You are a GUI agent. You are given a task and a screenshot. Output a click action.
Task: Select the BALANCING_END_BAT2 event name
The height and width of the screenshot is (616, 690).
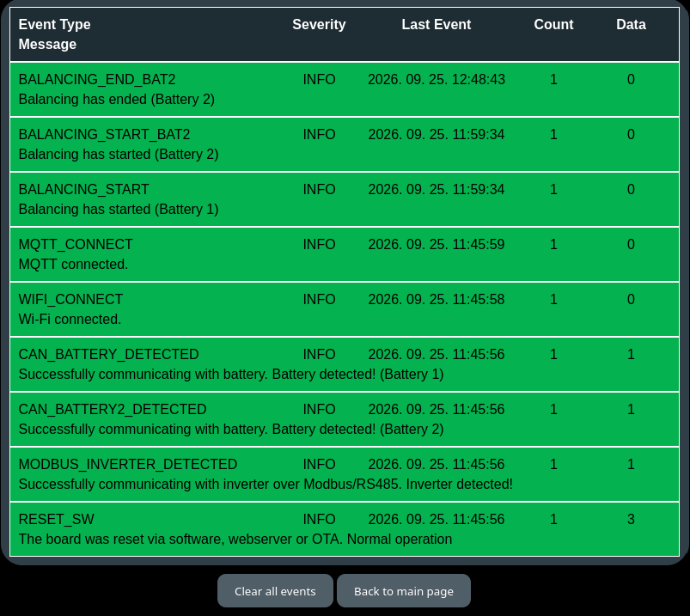(x=97, y=79)
